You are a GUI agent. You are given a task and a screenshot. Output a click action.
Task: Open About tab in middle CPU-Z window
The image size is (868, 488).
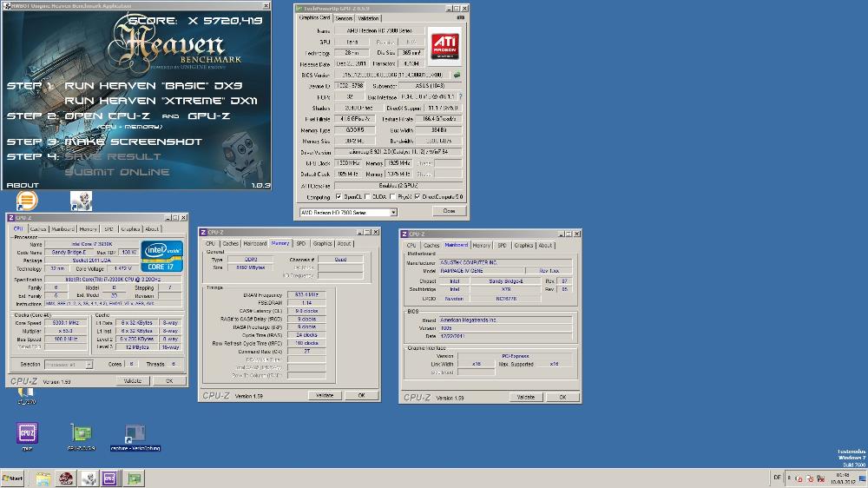pos(344,243)
